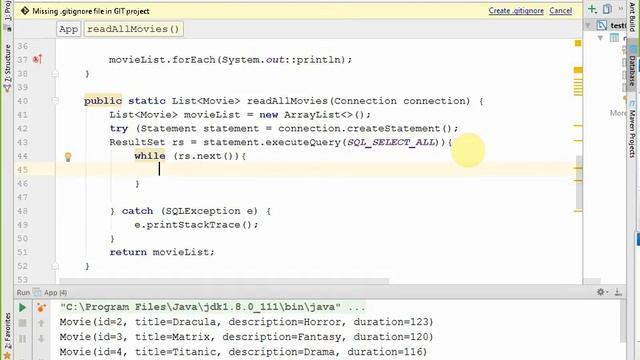Open the Run panel settings gear
Image resolution: width=640 pixels, height=360 pixels.
[x=602, y=292]
